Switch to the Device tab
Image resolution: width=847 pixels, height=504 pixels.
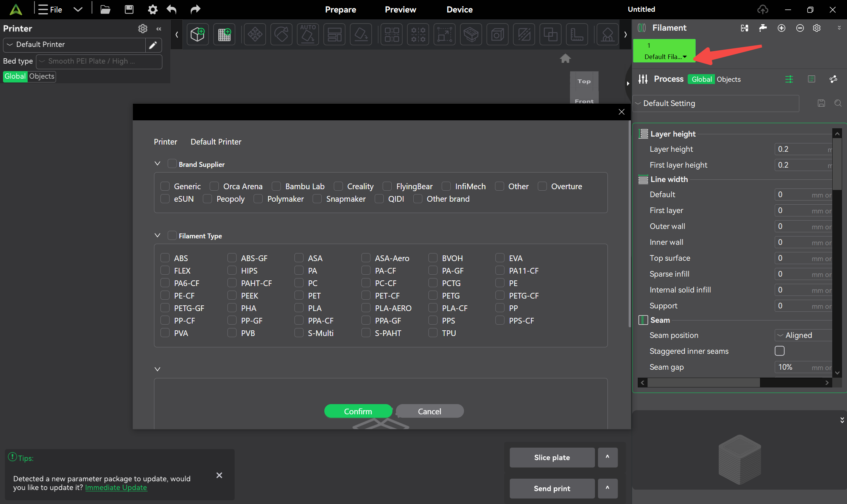pos(459,9)
